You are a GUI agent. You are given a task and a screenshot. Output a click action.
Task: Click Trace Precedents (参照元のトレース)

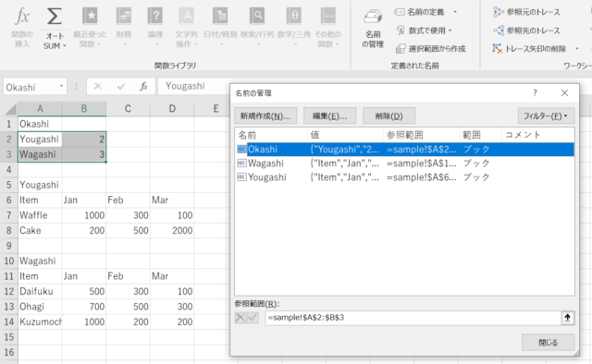click(526, 12)
